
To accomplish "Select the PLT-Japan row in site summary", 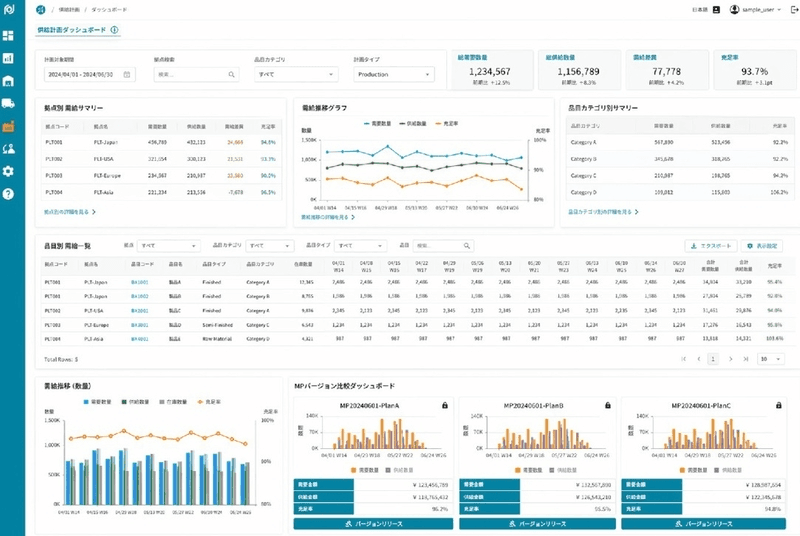I will (161, 142).
